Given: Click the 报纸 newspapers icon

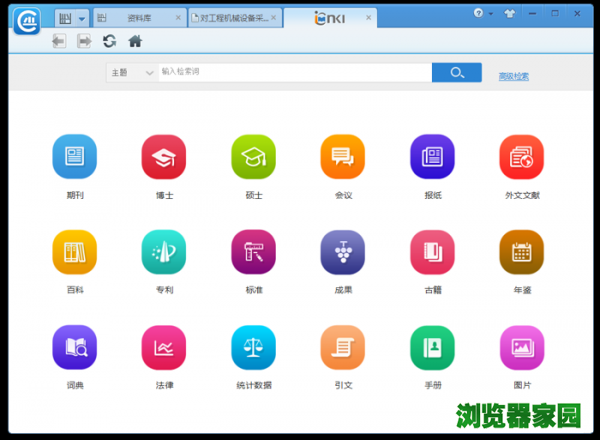Looking at the screenshot, I should pyautogui.click(x=432, y=157).
